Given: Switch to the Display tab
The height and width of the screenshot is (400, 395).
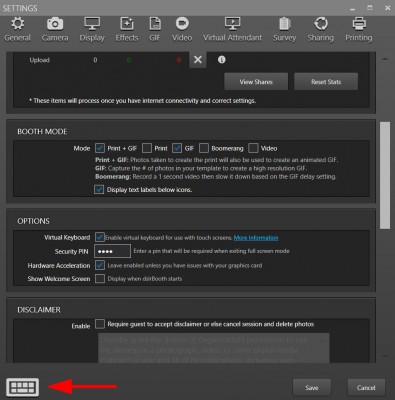Looking at the screenshot, I should [92, 30].
